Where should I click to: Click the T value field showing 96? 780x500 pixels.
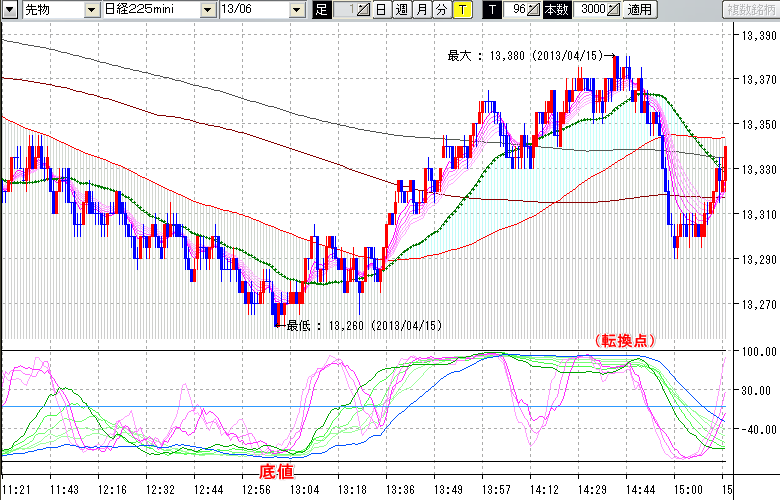coord(515,10)
